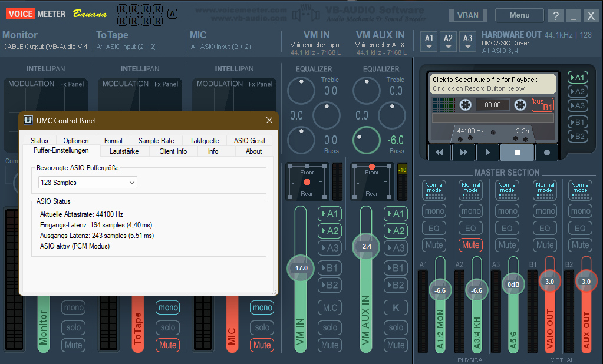
Task: Route VM IN strip to B2
Action: pos(330,285)
